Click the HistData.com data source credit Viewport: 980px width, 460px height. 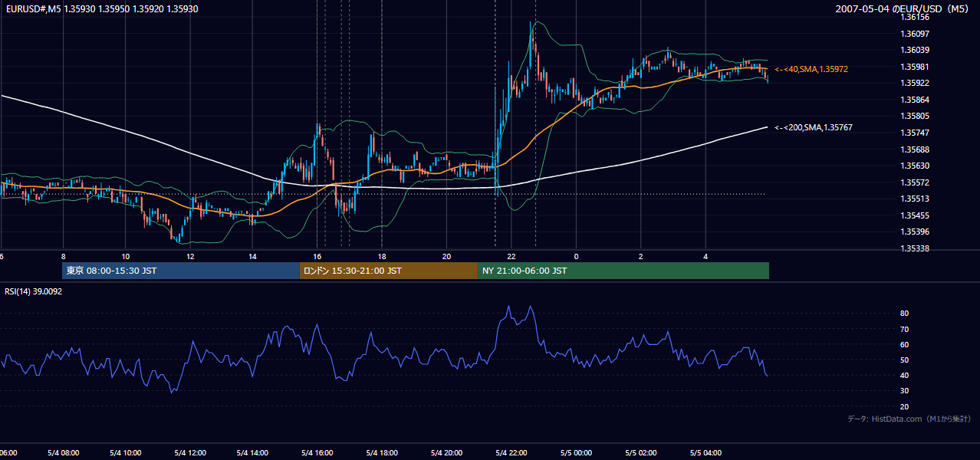909,419
